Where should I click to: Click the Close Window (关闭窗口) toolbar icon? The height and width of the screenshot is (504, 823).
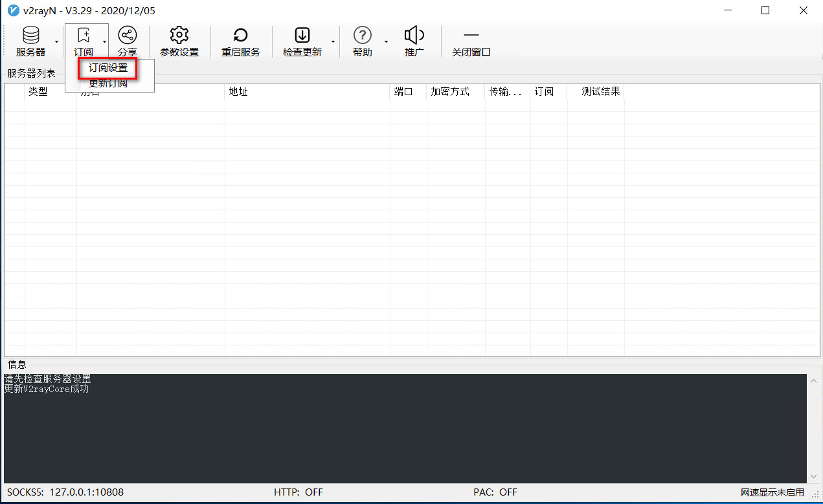click(471, 36)
